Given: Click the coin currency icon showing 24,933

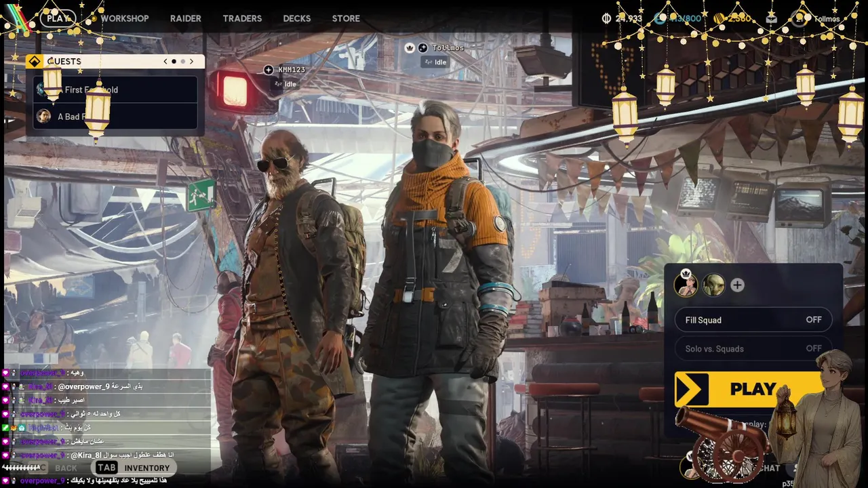Looking at the screenshot, I should 607,18.
